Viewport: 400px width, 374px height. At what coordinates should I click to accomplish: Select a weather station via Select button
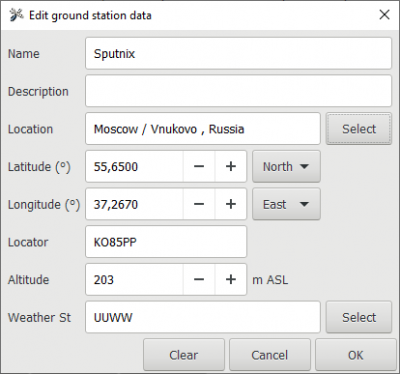359,317
